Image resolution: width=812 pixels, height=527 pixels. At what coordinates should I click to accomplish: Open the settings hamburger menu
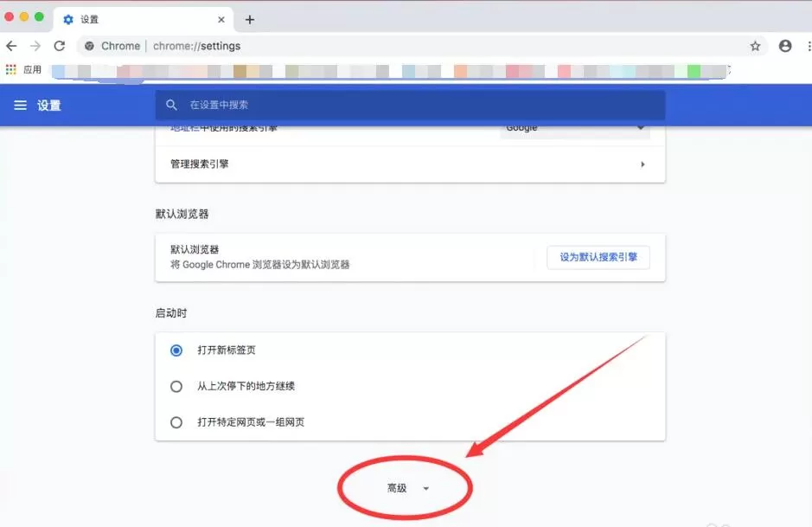point(20,106)
